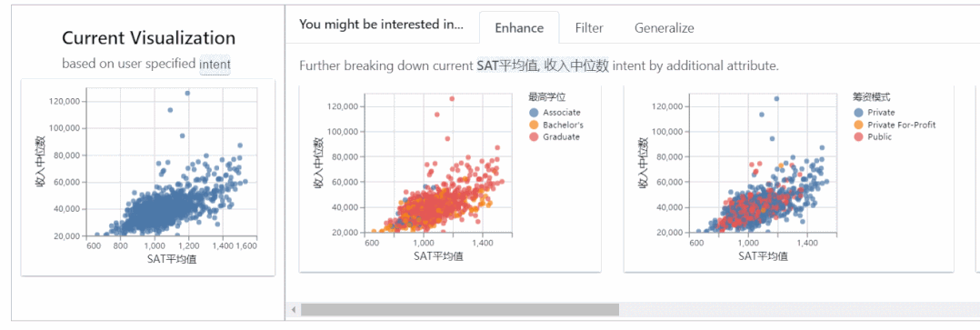
Task: Click the Private For-Profit legend circle
Action: click(x=858, y=125)
